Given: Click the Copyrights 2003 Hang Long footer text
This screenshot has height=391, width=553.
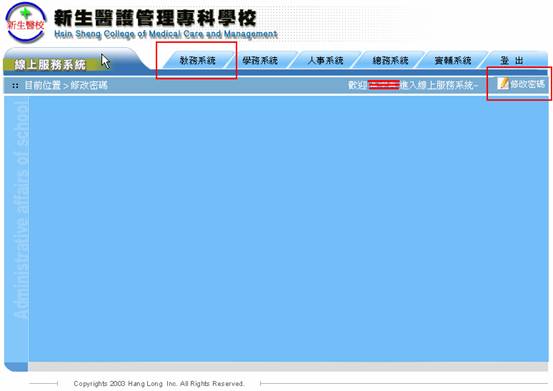Looking at the screenshot, I should point(159,383).
